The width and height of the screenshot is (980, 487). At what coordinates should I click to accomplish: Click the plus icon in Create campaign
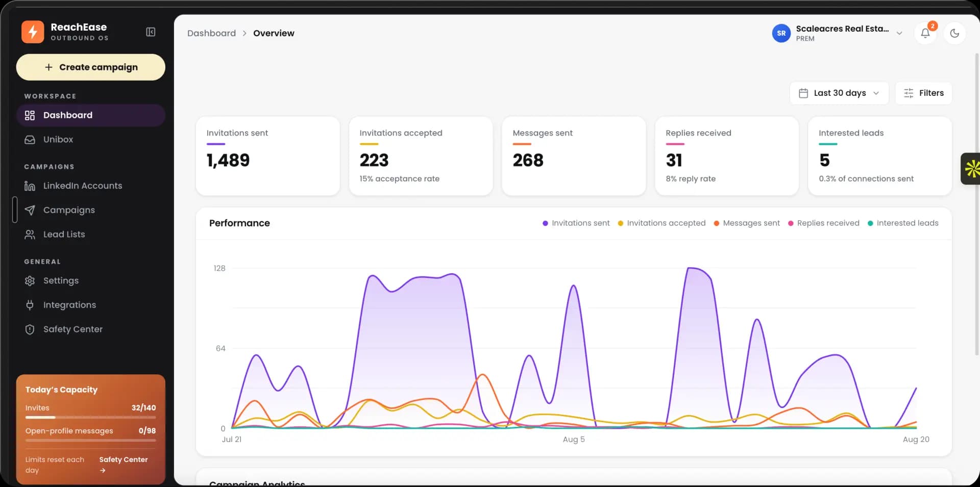[48, 67]
